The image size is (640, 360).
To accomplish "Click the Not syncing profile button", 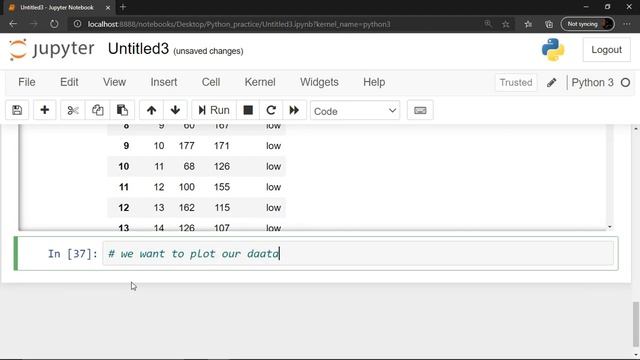I will click(x=587, y=24).
